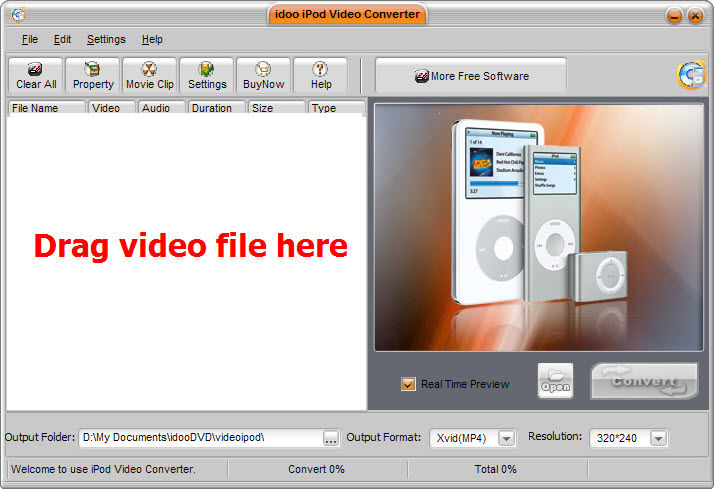
Task: Click the app icon in title bar
Action: tap(18, 15)
